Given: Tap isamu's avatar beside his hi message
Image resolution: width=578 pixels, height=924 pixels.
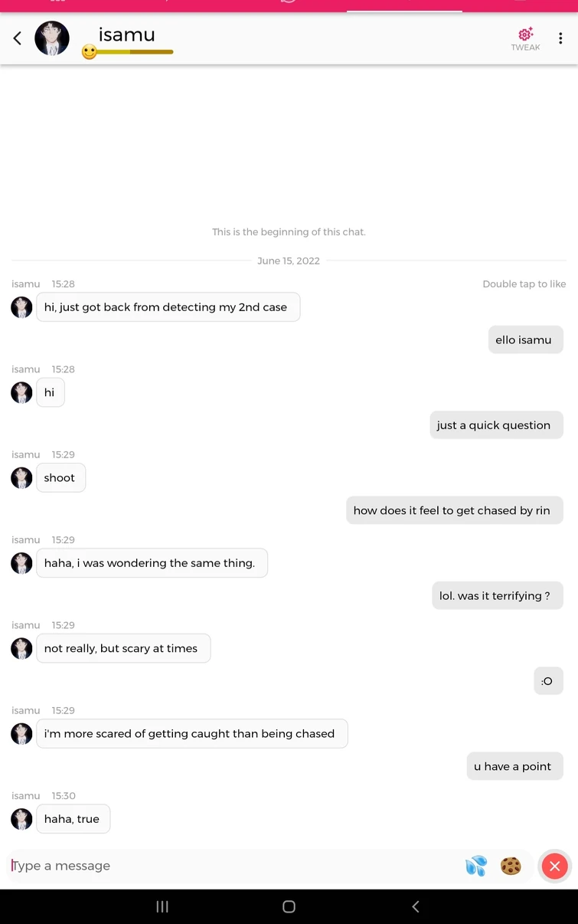Looking at the screenshot, I should [21, 392].
